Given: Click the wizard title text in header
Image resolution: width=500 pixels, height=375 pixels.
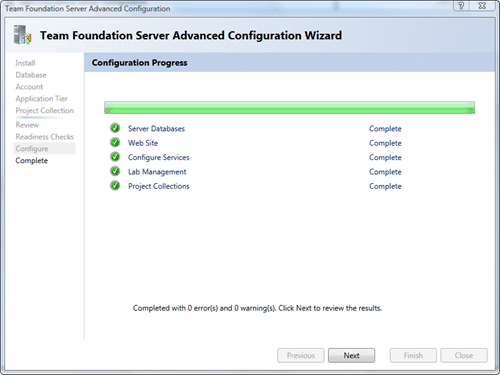Looking at the screenshot, I should click(191, 35).
